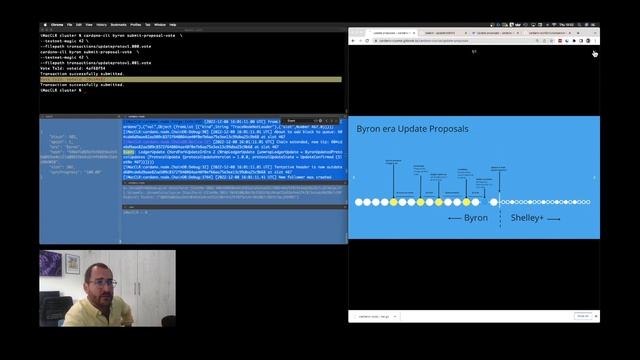Close the first Chrome tab
640x360 pixels.
[414, 33]
